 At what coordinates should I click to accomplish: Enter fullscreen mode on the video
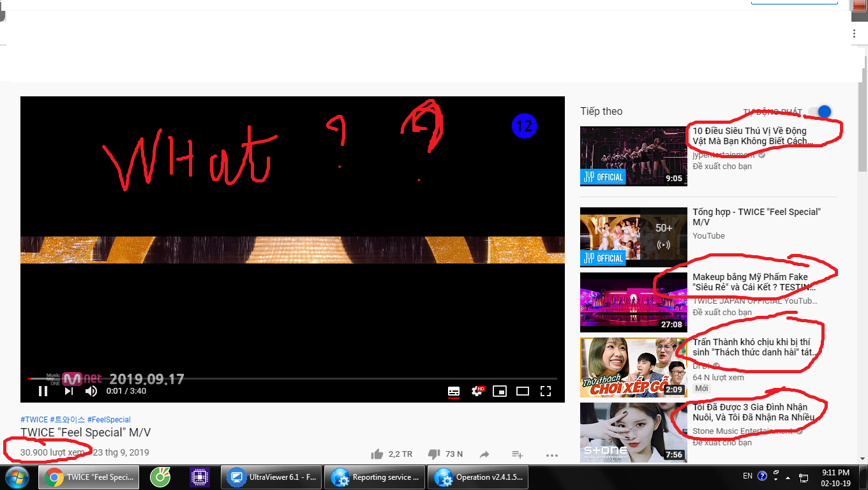[x=546, y=391]
